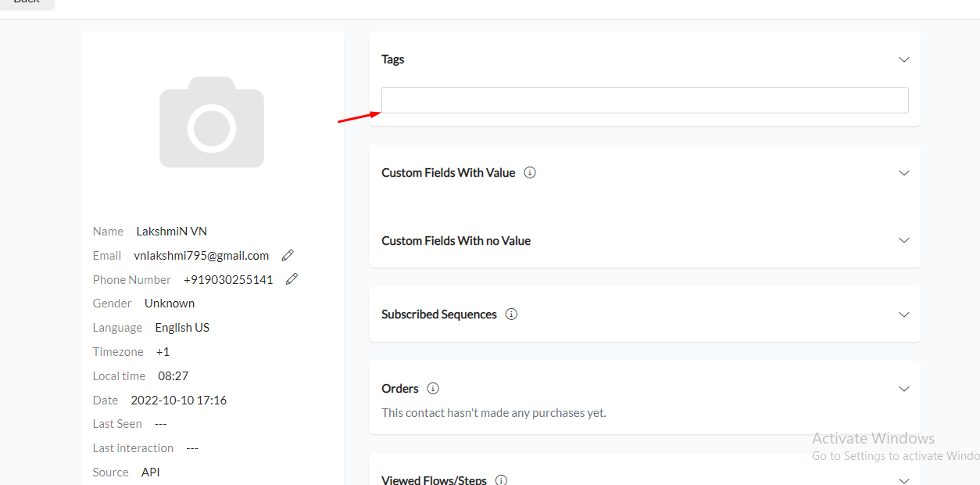Collapse the Orders panel chevron
980x485 pixels.
tap(904, 389)
